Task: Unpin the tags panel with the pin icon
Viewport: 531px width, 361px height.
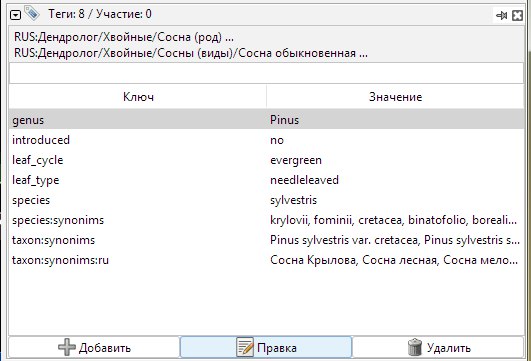Action: [x=502, y=15]
